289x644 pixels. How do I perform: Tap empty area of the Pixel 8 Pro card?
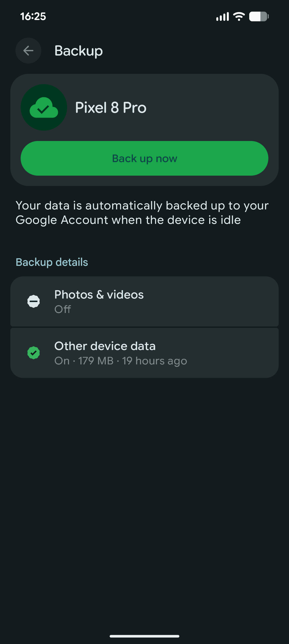pos(212,107)
